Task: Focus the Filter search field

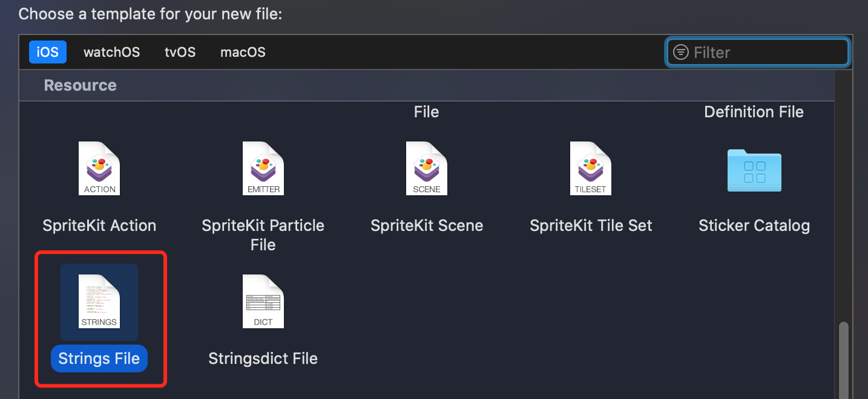Action: (757, 53)
